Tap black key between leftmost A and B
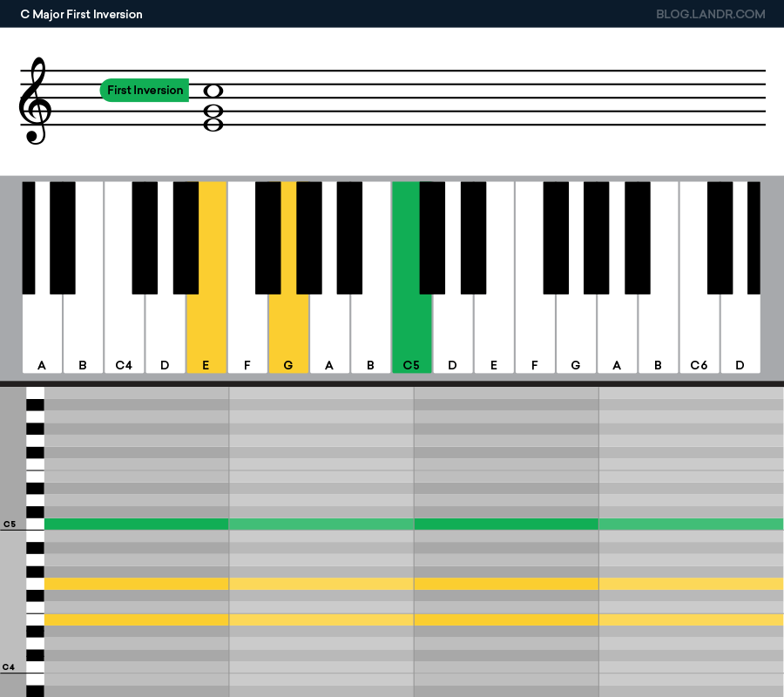The width and height of the screenshot is (784, 697). pyautogui.click(x=63, y=238)
